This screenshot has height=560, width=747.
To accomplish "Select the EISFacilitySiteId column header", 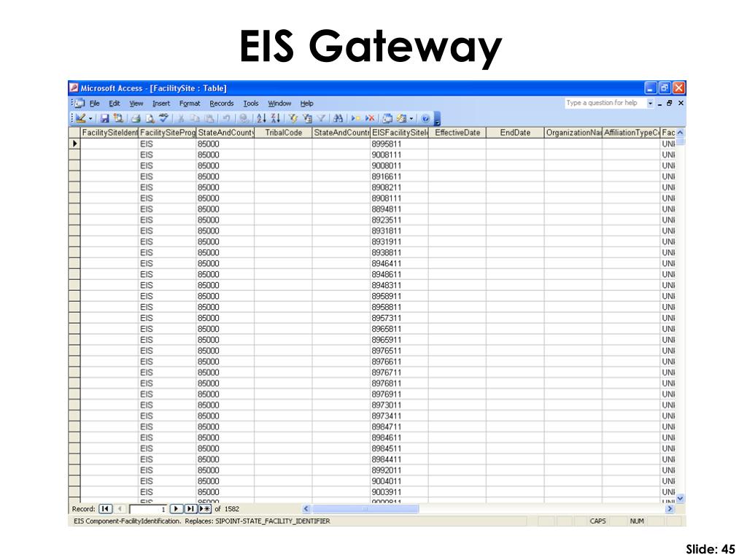I will point(399,133).
